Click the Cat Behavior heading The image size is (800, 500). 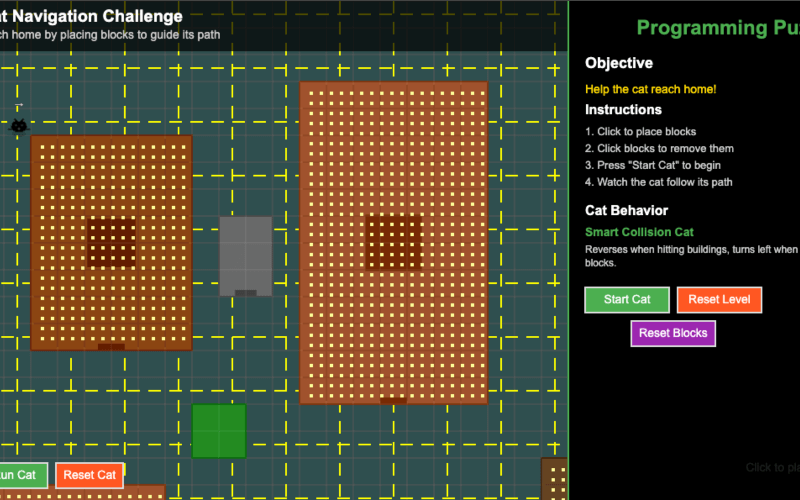tap(626, 210)
